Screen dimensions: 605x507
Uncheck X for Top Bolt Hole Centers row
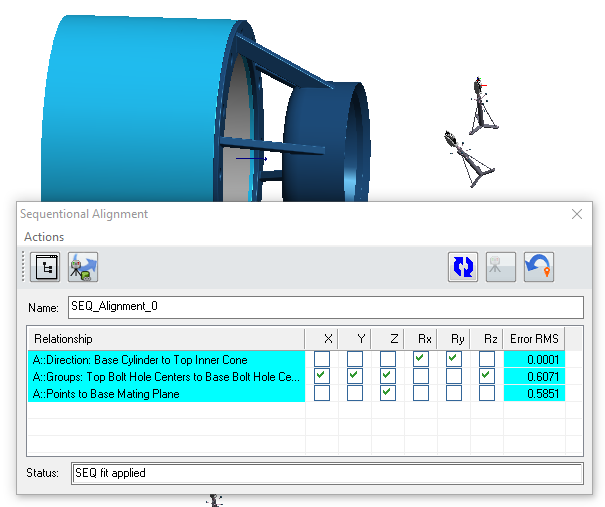pos(322,376)
